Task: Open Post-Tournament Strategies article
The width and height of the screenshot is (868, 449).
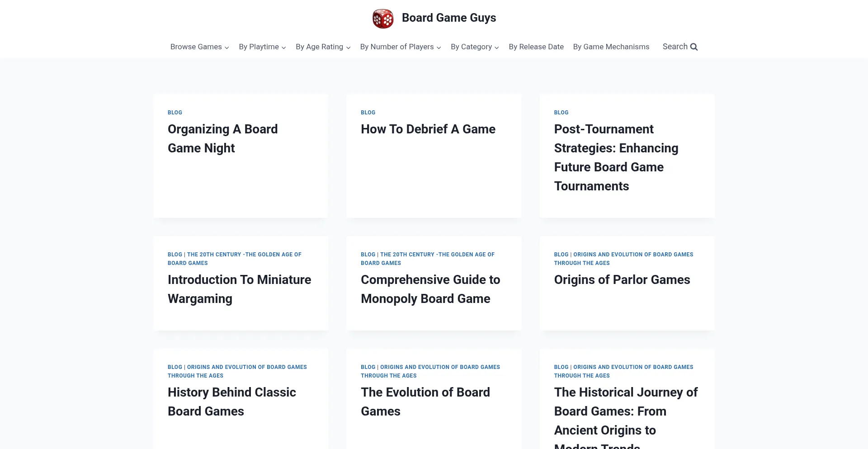Action: (616, 157)
